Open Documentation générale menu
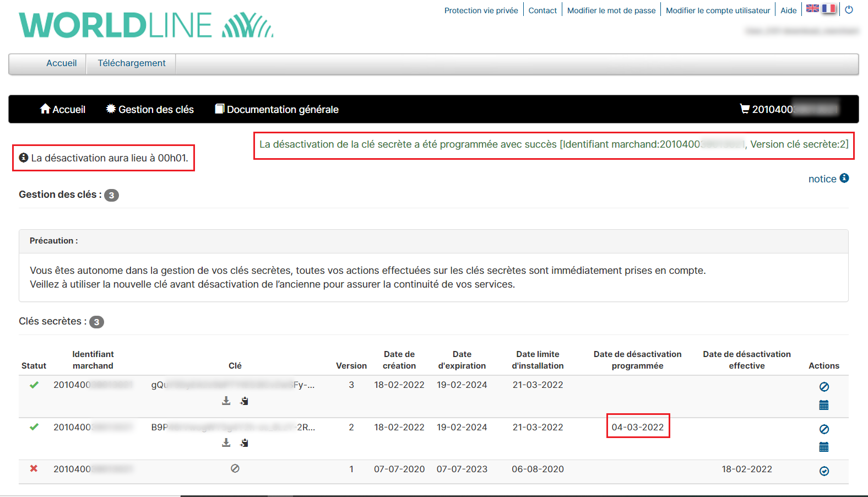This screenshot has width=868, height=497. tap(276, 109)
